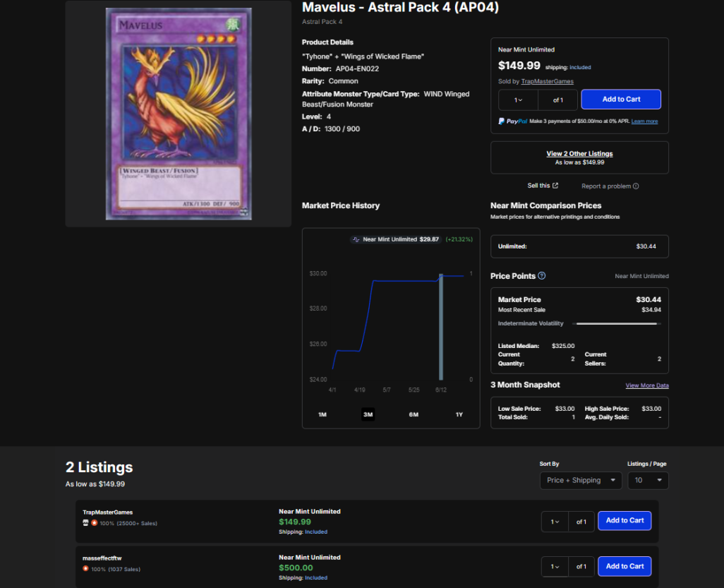Add the $149.99 card to cart from buy box
This screenshot has height=588, width=724.
pyautogui.click(x=621, y=100)
